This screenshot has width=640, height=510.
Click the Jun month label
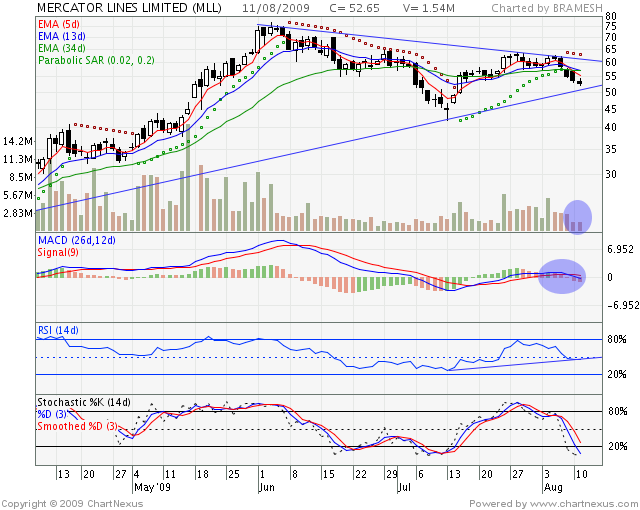(x=267, y=487)
